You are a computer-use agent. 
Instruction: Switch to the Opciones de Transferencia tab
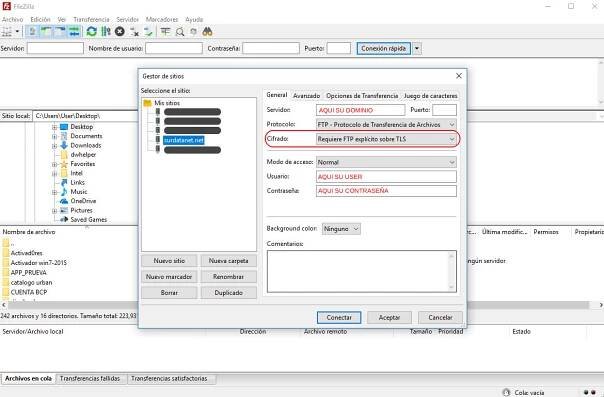coord(362,95)
